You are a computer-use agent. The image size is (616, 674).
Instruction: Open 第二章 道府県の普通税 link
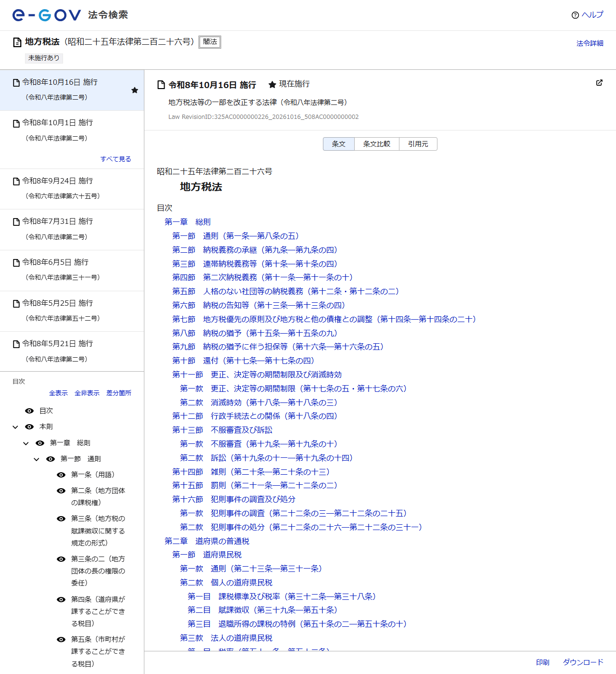click(207, 541)
